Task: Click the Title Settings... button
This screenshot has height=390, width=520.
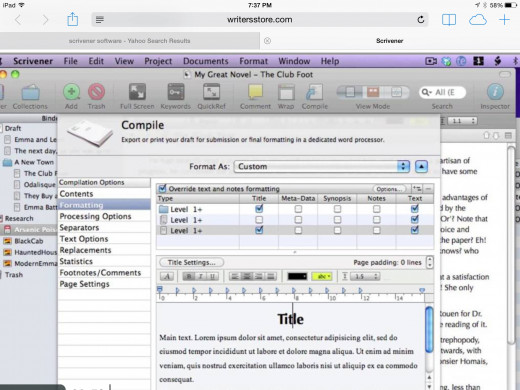Action: pos(192,262)
